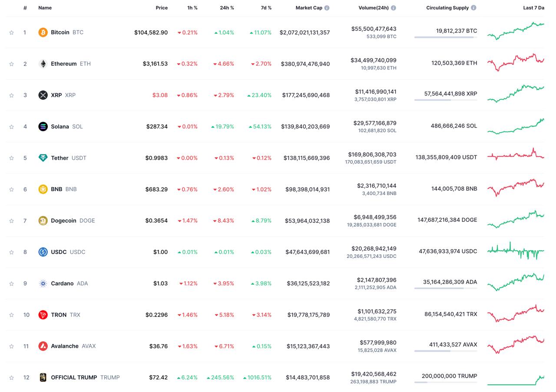Open Solana's last 7 days sparkline chart
The height and width of the screenshot is (392, 556).
click(x=516, y=126)
